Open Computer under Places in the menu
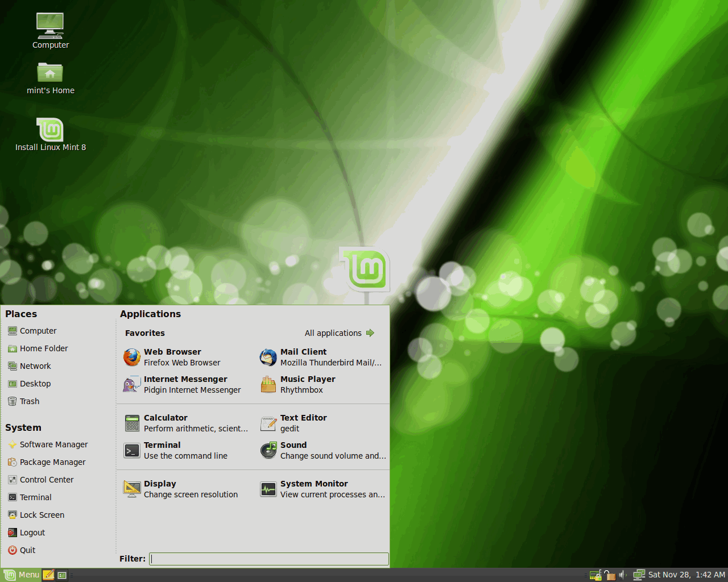The image size is (728, 582). pyautogui.click(x=32, y=331)
